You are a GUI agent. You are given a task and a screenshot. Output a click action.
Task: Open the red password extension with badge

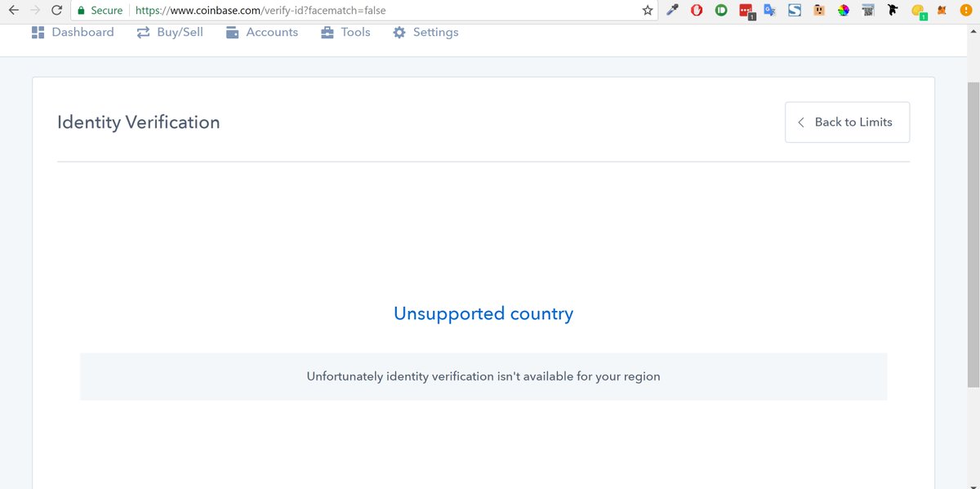tap(746, 11)
